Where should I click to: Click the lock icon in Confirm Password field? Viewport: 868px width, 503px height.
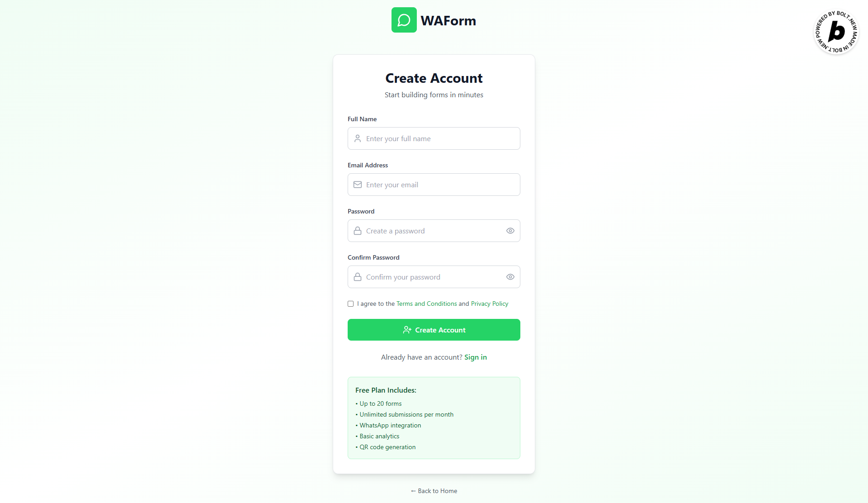coord(358,277)
